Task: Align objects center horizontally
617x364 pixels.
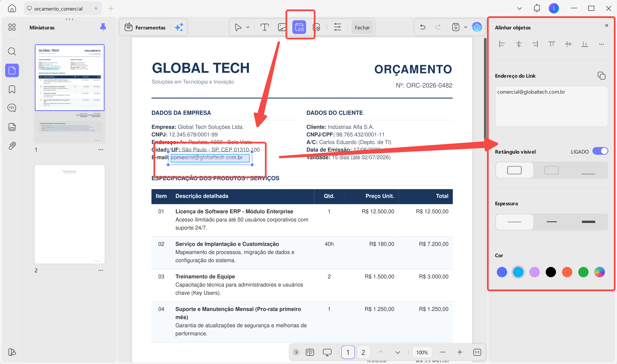Action: [x=519, y=44]
